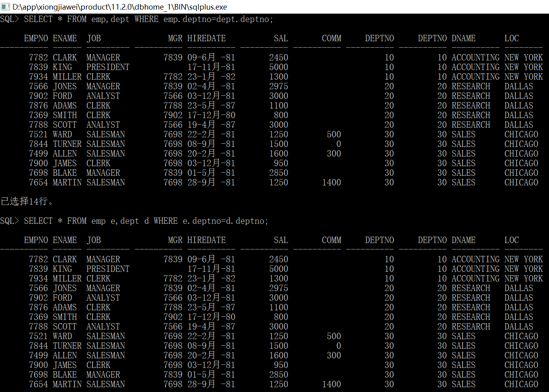The image size is (549, 392).
Task: Click MARTIN's commission 1400 in second result
Action: (332, 384)
